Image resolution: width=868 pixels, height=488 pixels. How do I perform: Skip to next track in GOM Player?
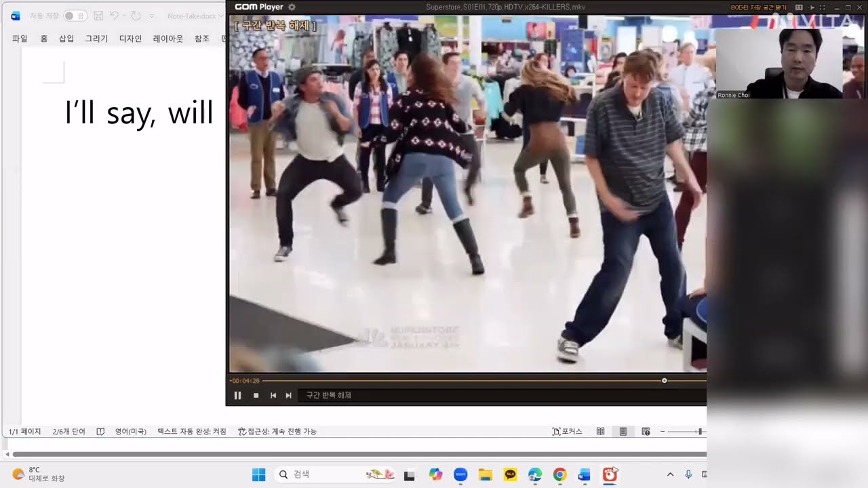coord(288,395)
